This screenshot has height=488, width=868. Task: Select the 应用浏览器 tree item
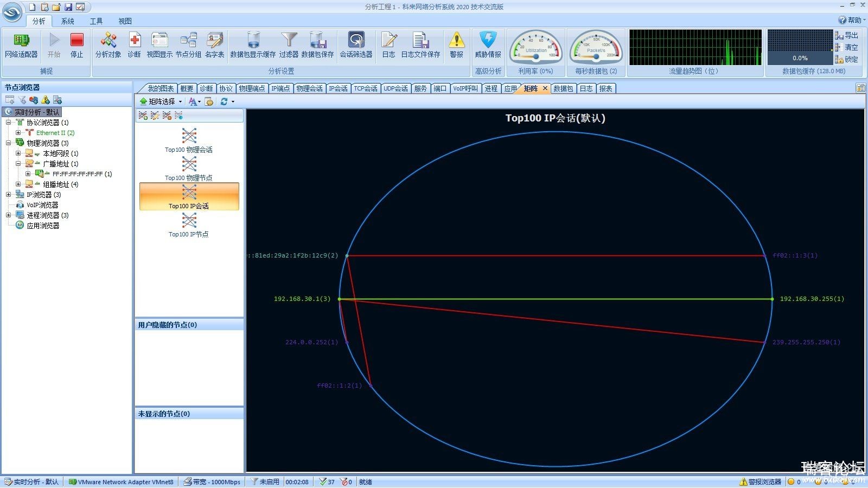(x=37, y=226)
